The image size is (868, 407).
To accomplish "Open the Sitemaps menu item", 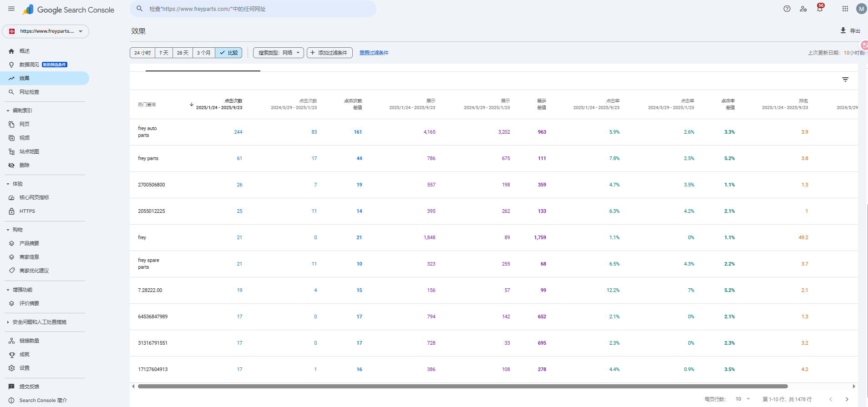I will 29,151.
